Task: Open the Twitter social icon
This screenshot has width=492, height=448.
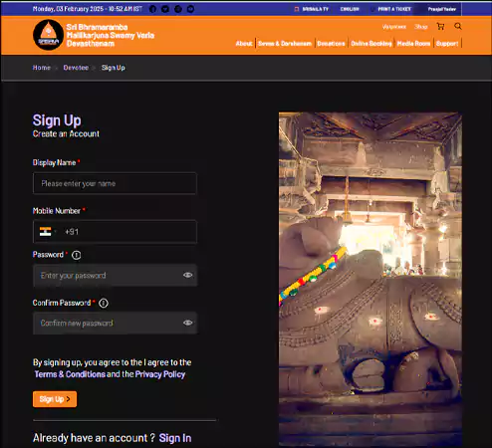Action: (165, 9)
